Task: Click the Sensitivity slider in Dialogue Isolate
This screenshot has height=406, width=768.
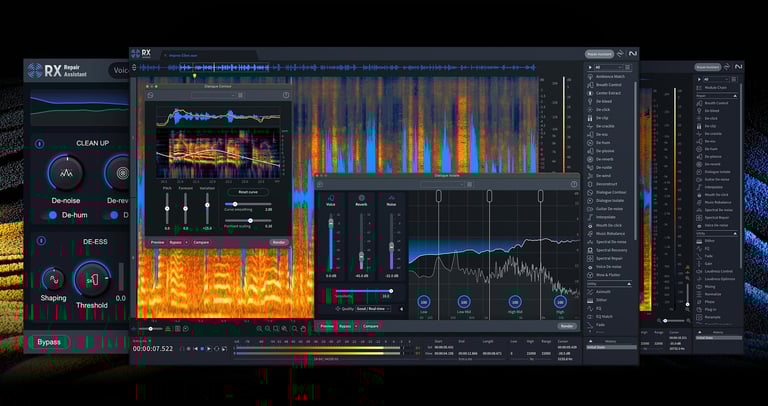Action: pyautogui.click(x=363, y=291)
